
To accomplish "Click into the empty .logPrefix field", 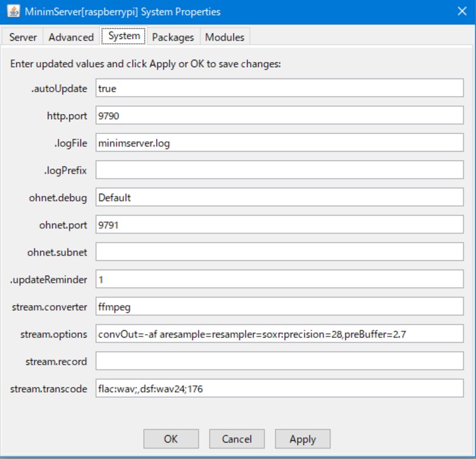I will 279,171.
